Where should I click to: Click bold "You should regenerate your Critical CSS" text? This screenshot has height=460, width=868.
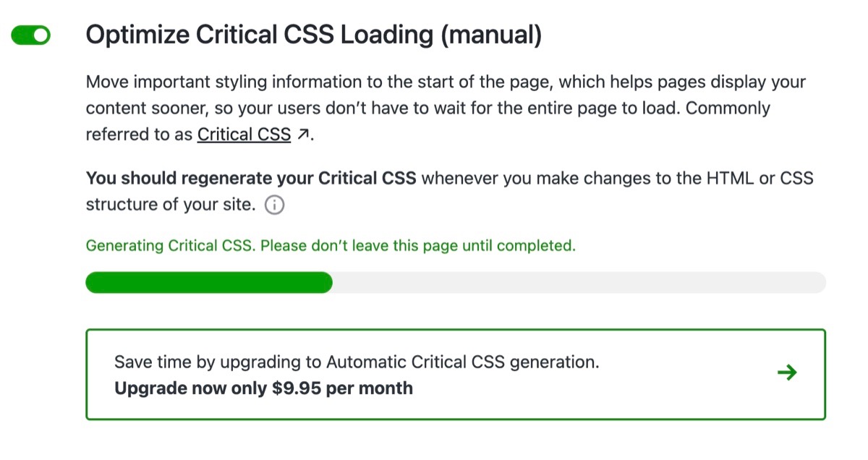pos(250,179)
